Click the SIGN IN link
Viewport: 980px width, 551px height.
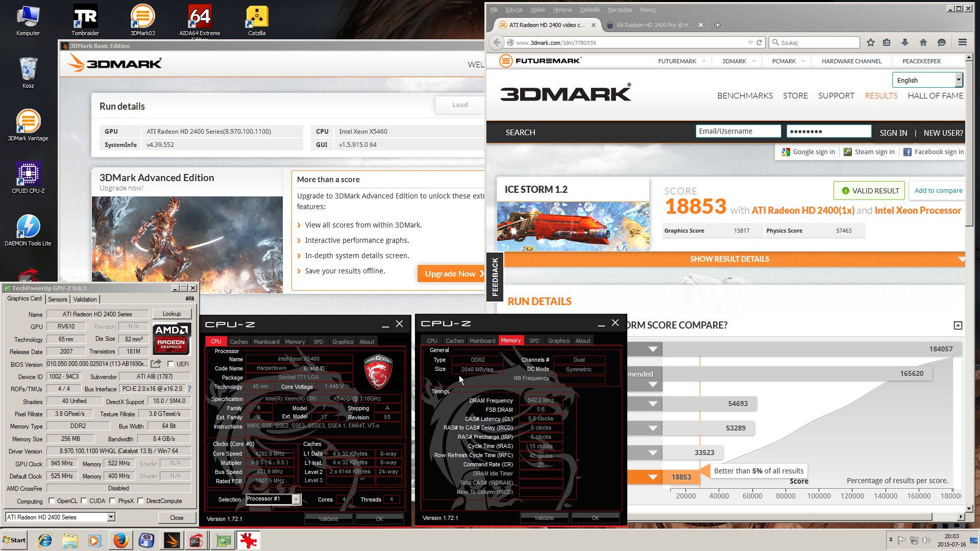(x=893, y=133)
